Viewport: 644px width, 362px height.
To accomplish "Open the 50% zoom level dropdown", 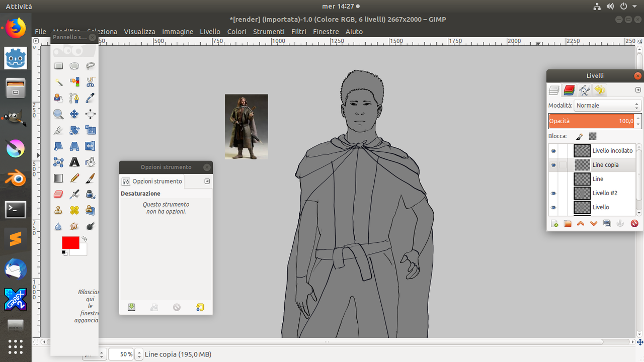I will (139, 354).
